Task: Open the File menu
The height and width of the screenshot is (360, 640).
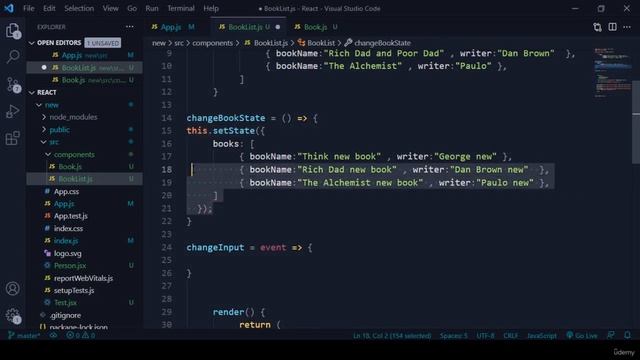Action: pos(29,8)
